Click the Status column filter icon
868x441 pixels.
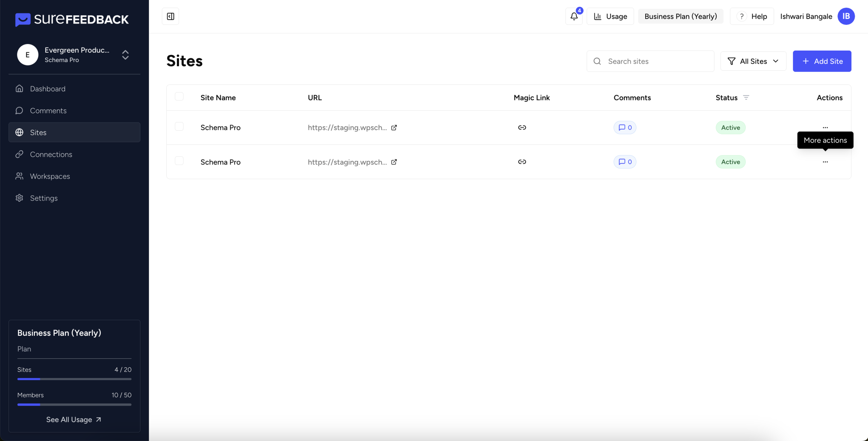746,98
